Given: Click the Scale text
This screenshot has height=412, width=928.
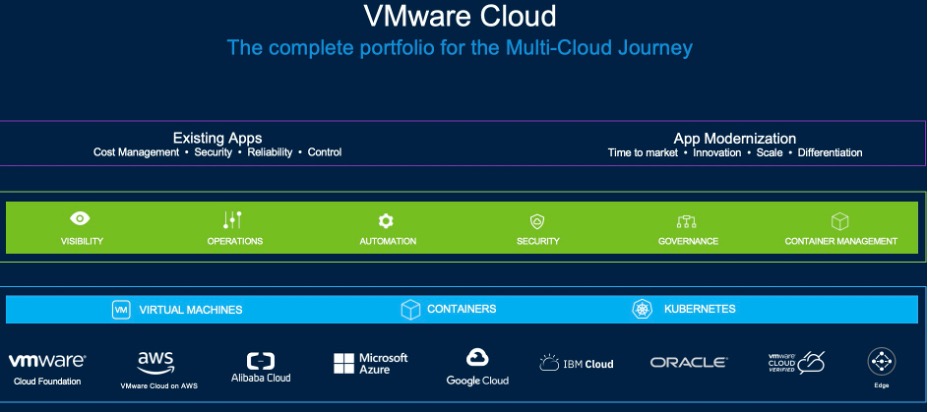Looking at the screenshot, I should pos(769,153).
